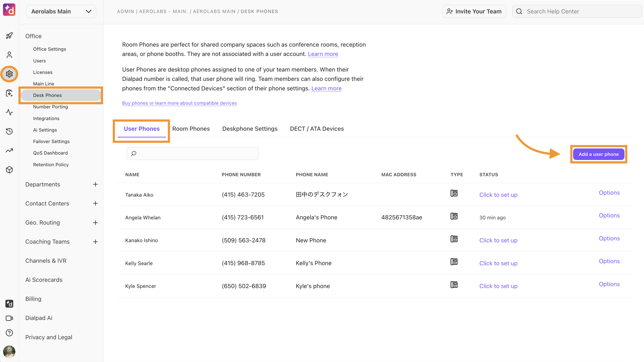This screenshot has height=362, width=644.
Task: Click desk phone type icon for Kyle Spencer
Action: pyautogui.click(x=454, y=285)
